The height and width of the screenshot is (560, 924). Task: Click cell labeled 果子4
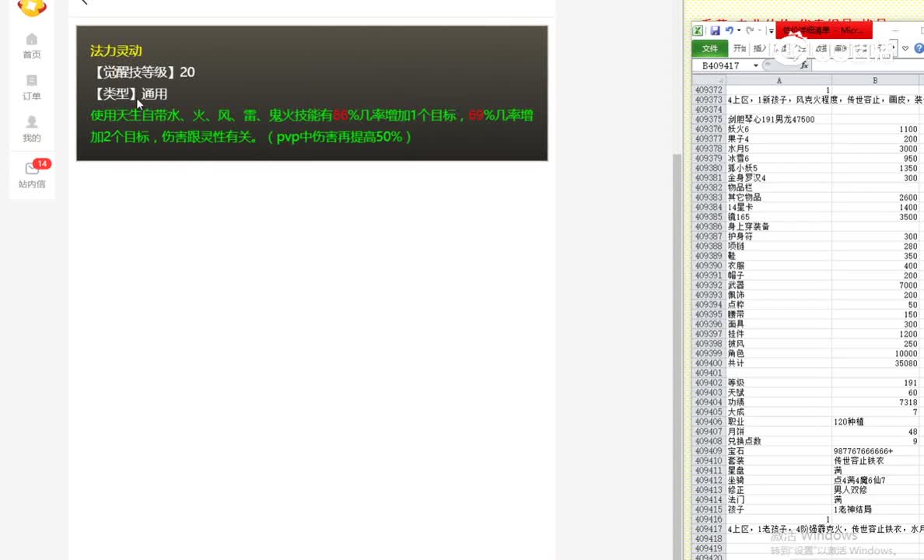[779, 138]
